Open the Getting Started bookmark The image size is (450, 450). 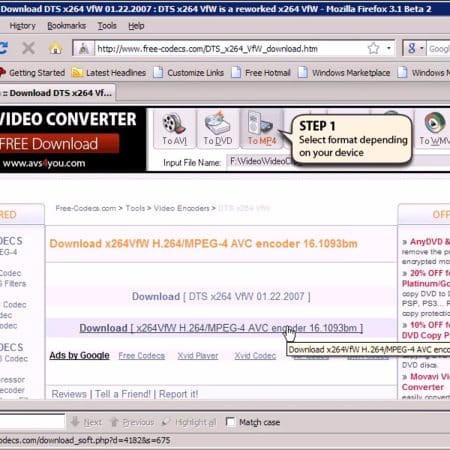click(x=33, y=73)
